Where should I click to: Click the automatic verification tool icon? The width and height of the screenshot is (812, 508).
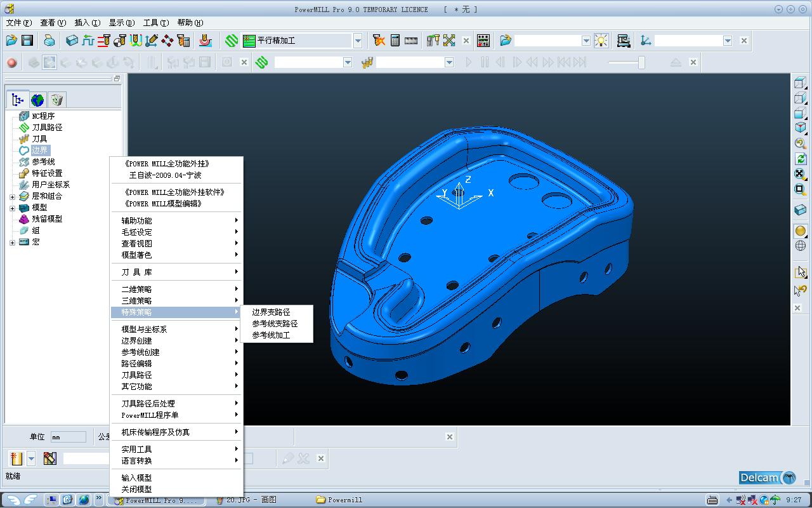[x=183, y=41]
